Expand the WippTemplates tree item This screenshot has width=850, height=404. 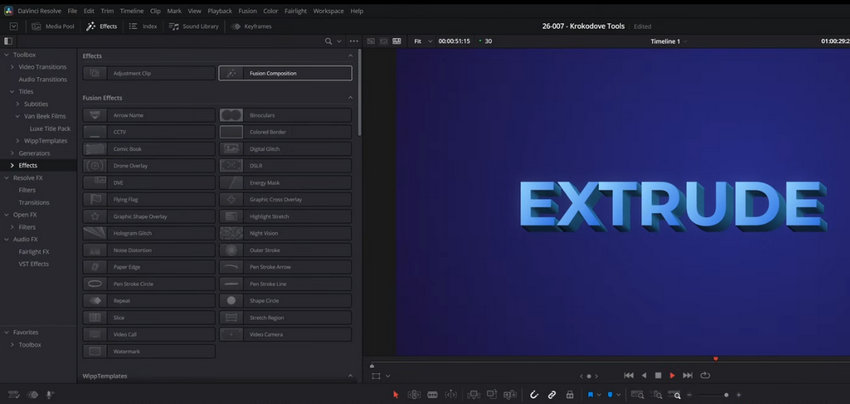[18, 141]
